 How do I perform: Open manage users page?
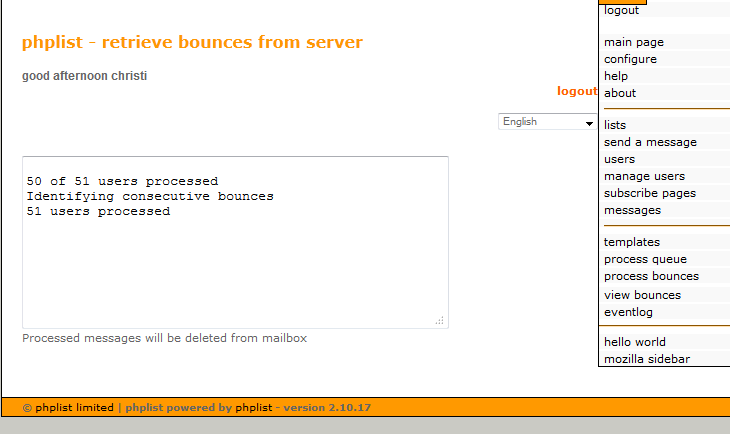click(644, 176)
